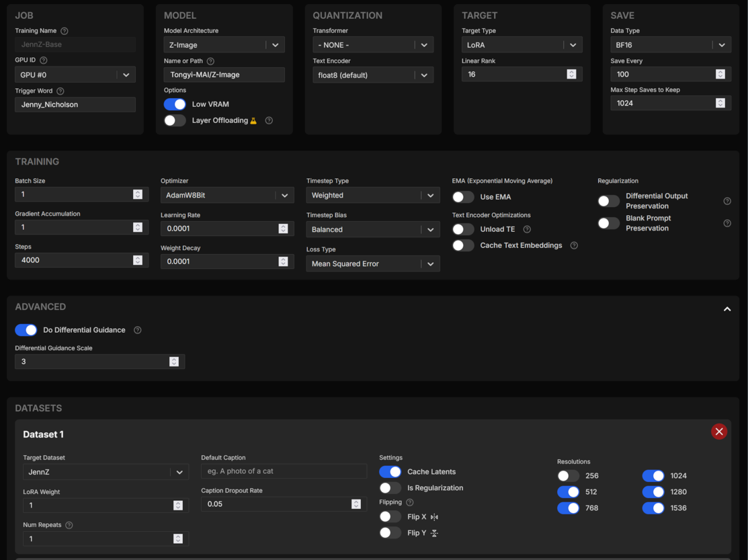Click the Default Caption input field

[x=284, y=471]
